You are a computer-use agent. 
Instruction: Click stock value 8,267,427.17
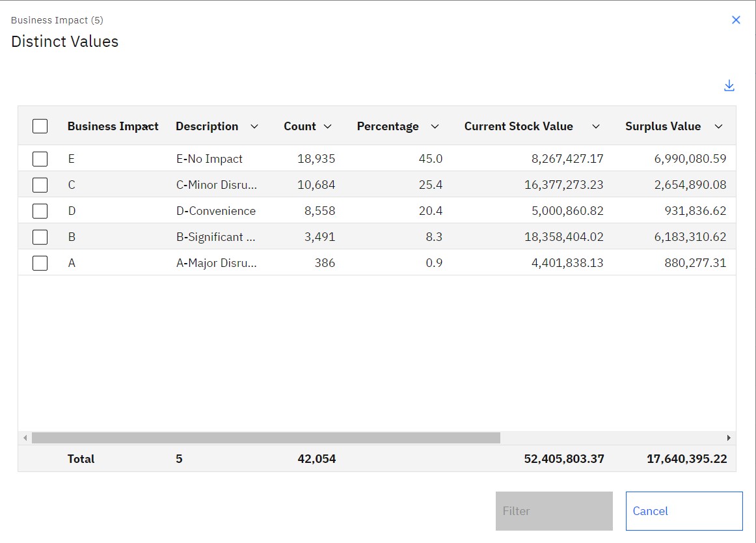567,159
